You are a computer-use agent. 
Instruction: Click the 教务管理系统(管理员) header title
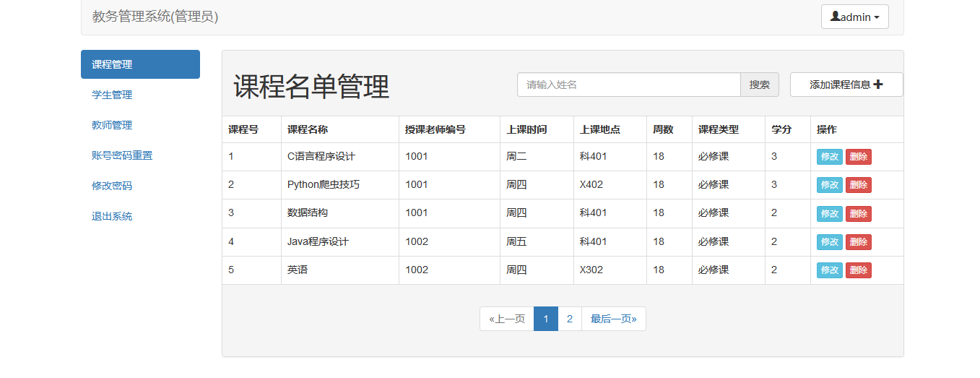[155, 17]
